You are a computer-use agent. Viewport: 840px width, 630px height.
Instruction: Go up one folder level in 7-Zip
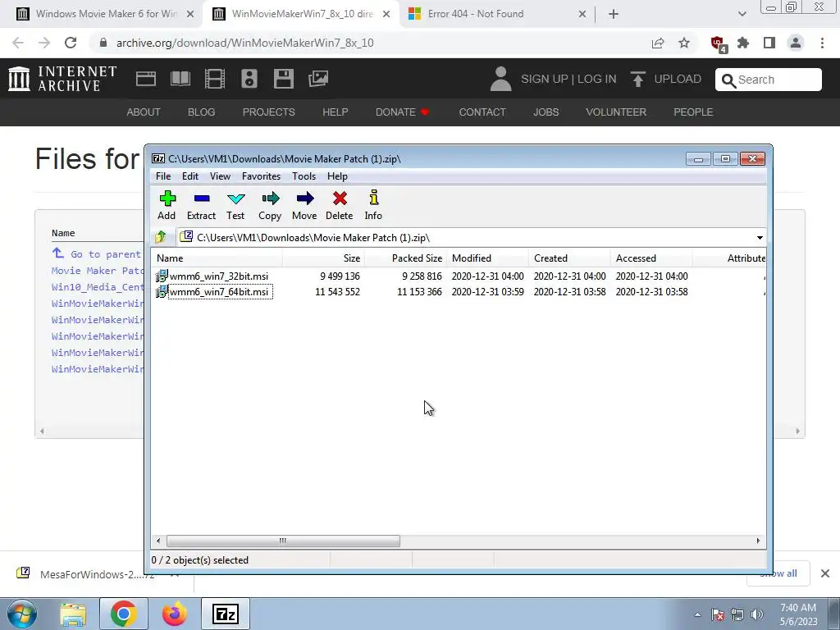pos(160,237)
